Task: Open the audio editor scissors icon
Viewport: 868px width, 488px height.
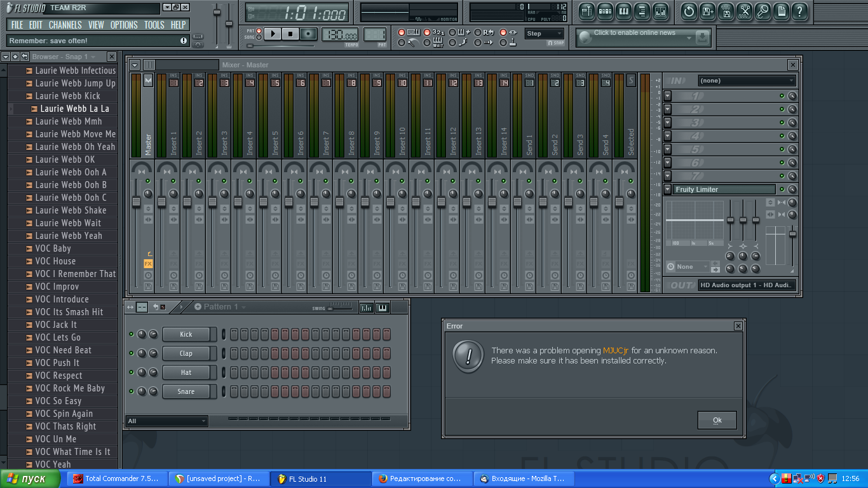Action: [745, 11]
